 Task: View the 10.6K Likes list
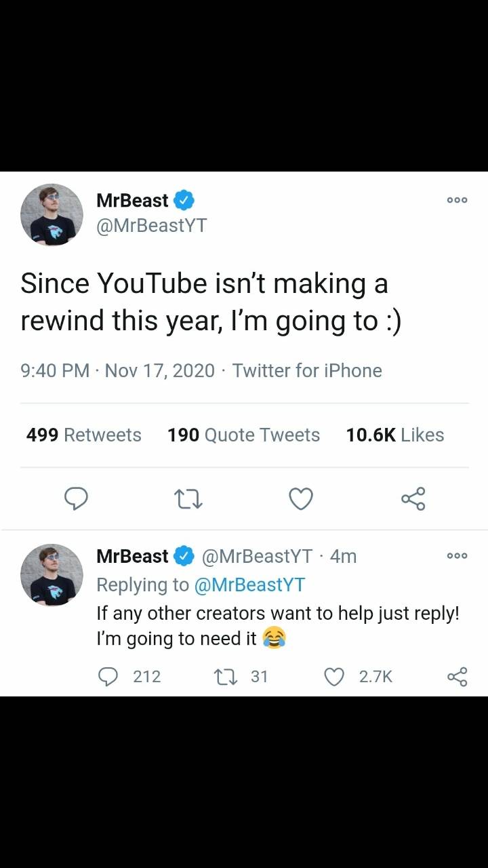[394, 435]
